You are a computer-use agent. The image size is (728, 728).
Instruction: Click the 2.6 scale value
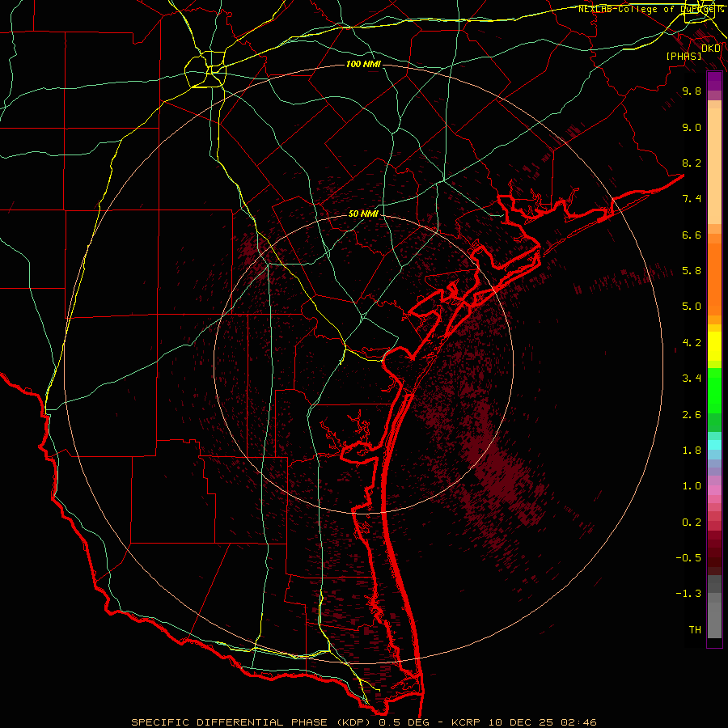692,415
